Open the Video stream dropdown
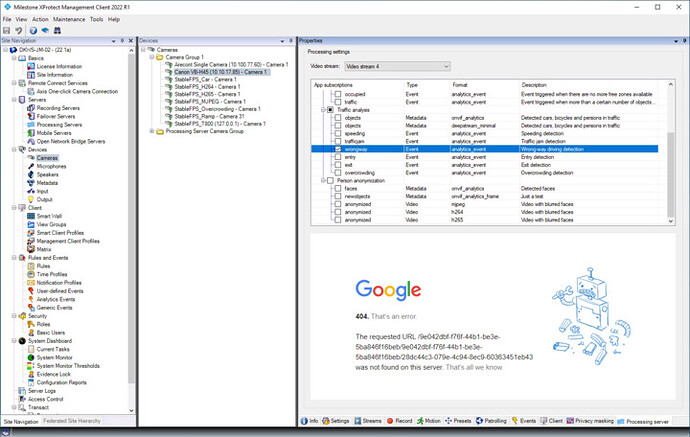 click(397, 67)
